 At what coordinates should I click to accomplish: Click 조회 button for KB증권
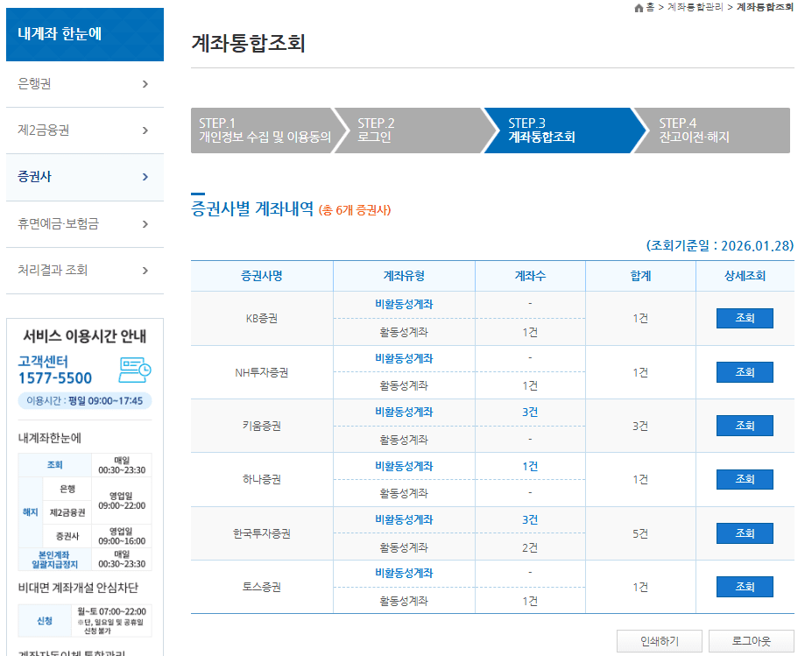744,318
